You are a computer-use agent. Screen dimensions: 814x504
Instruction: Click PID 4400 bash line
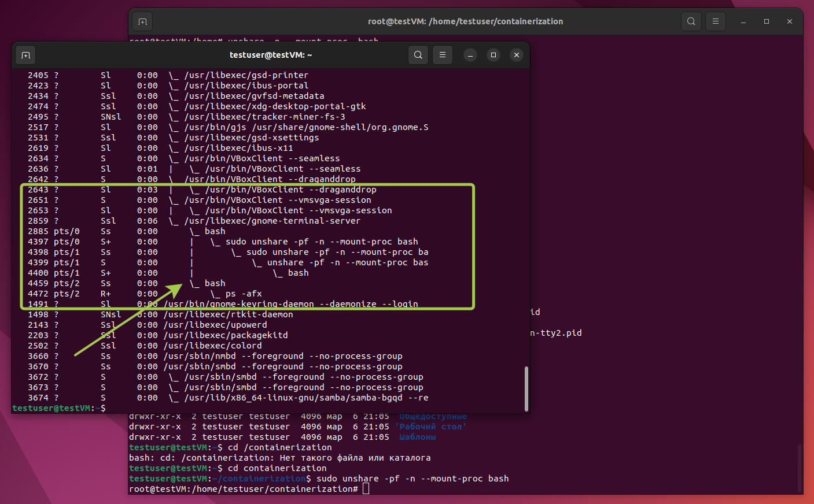tap(168, 273)
